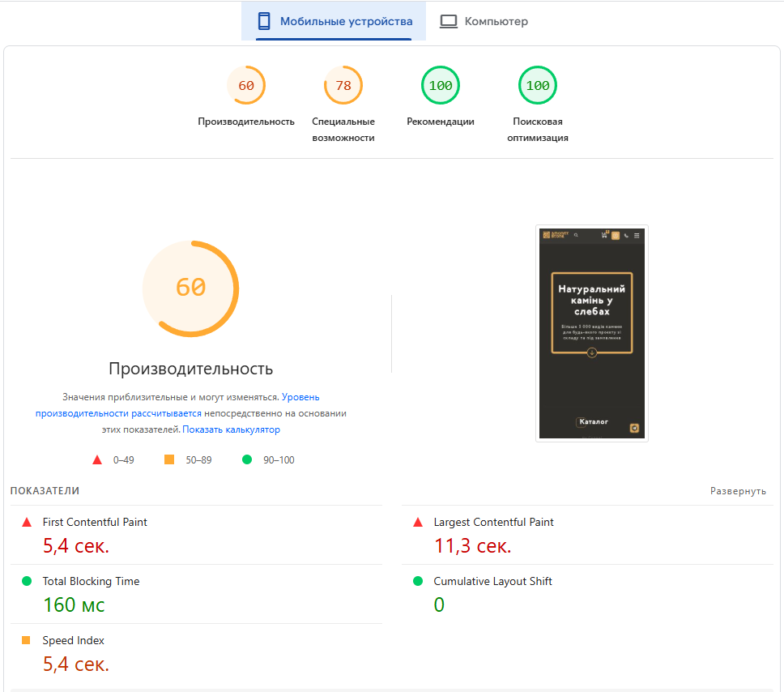Viewport: 784px width, 692px height.
Task: Open the Показать калькулятор link
Action: click(231, 429)
